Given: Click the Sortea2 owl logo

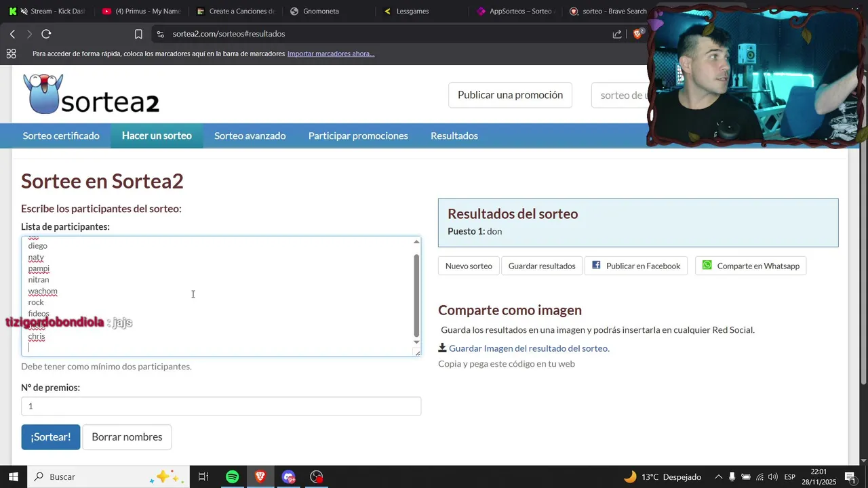Looking at the screenshot, I should [x=43, y=94].
